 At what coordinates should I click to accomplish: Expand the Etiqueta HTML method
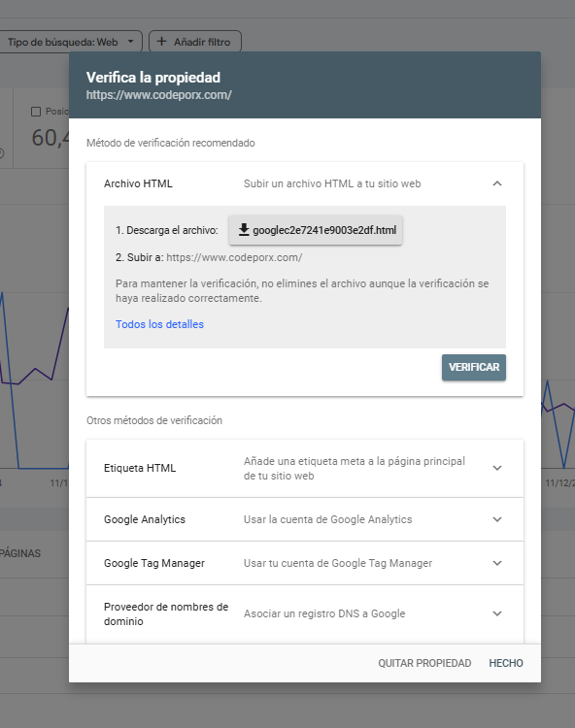(x=305, y=468)
